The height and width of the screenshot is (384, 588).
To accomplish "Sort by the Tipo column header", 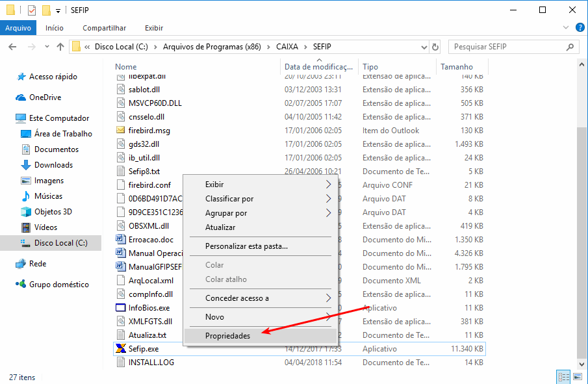I will point(370,67).
